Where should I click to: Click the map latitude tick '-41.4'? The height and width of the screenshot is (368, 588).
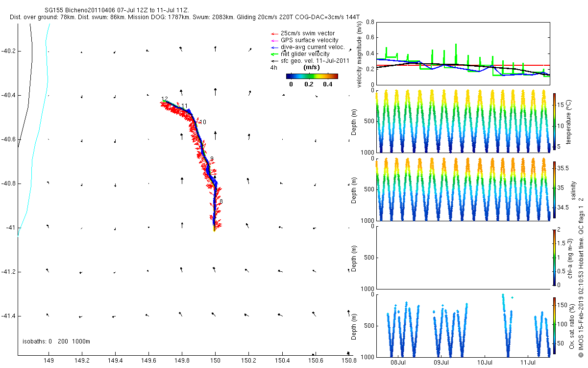8,316
